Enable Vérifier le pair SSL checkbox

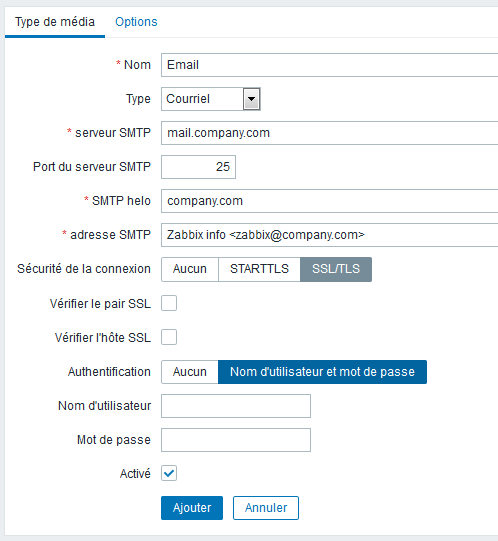tap(169, 303)
